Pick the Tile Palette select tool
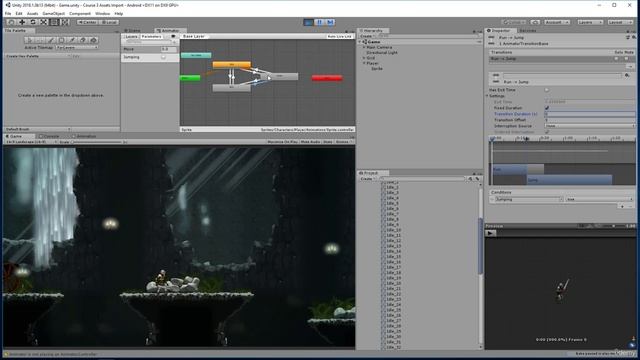Image resolution: width=640 pixels, height=360 pixels. 29,40
